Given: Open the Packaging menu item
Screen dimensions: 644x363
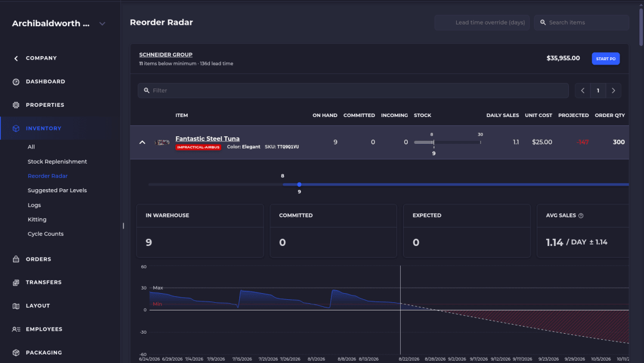Looking at the screenshot, I should [44, 352].
